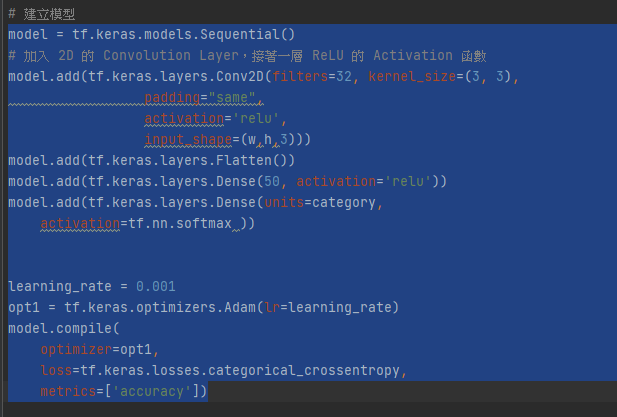The image size is (617, 417).
Task: Click 'opt1' at the start of the optimizer line
Action: [x=24, y=307]
